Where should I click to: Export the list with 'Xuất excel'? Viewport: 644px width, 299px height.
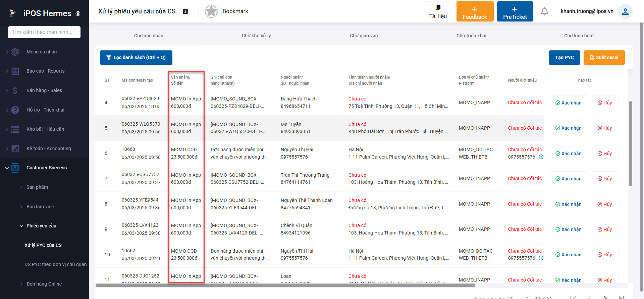604,57
